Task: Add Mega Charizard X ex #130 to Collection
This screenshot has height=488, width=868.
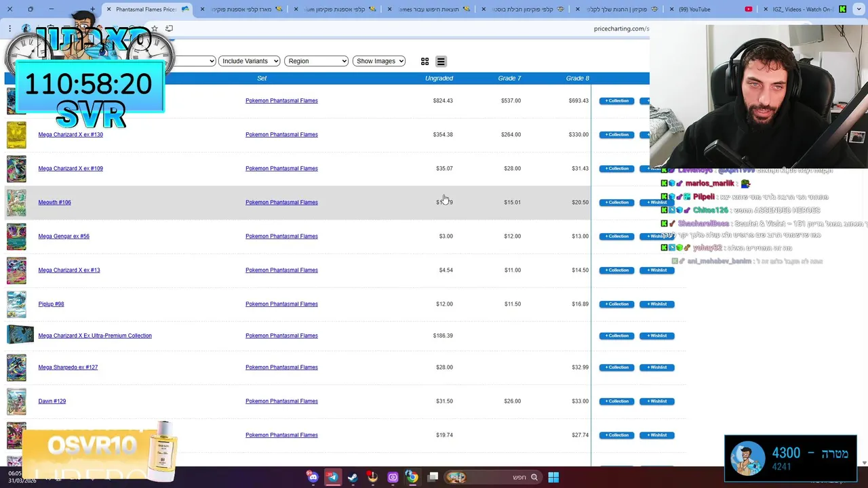Action: (x=616, y=135)
